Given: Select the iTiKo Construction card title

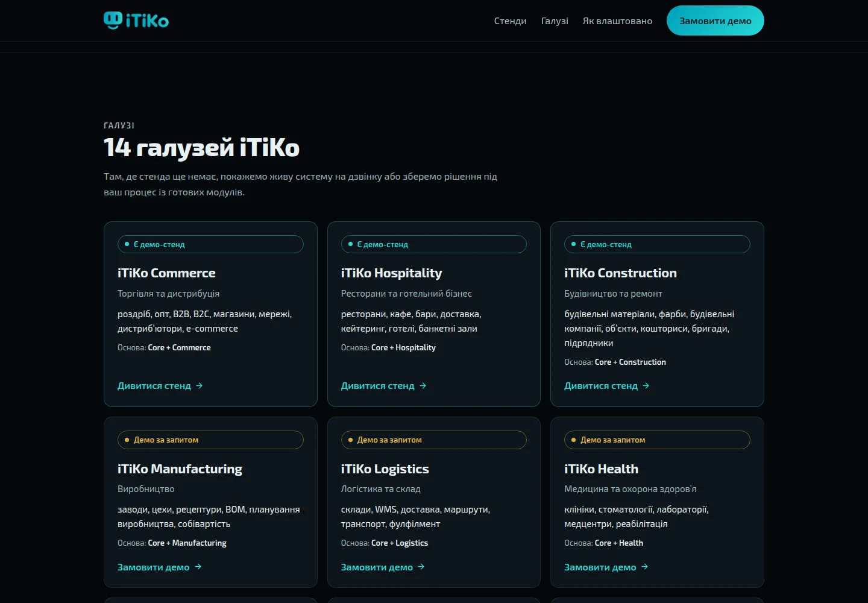Looking at the screenshot, I should tap(621, 273).
